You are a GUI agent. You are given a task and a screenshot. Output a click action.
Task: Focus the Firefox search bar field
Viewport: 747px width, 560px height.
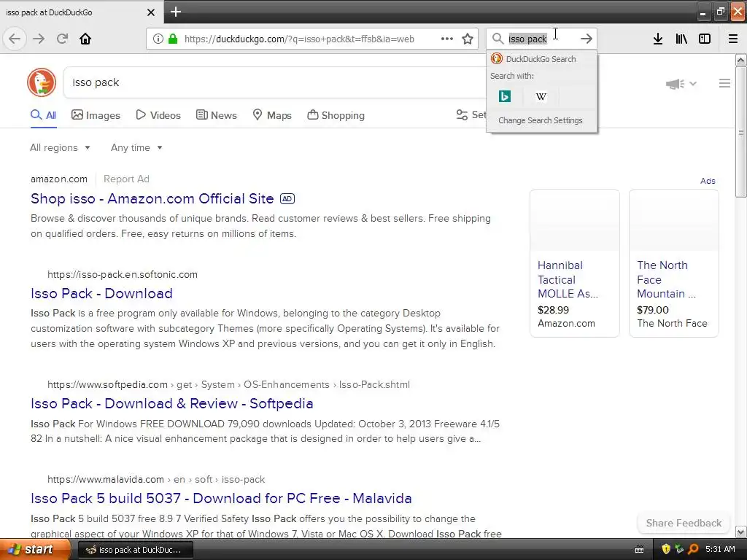tap(542, 39)
